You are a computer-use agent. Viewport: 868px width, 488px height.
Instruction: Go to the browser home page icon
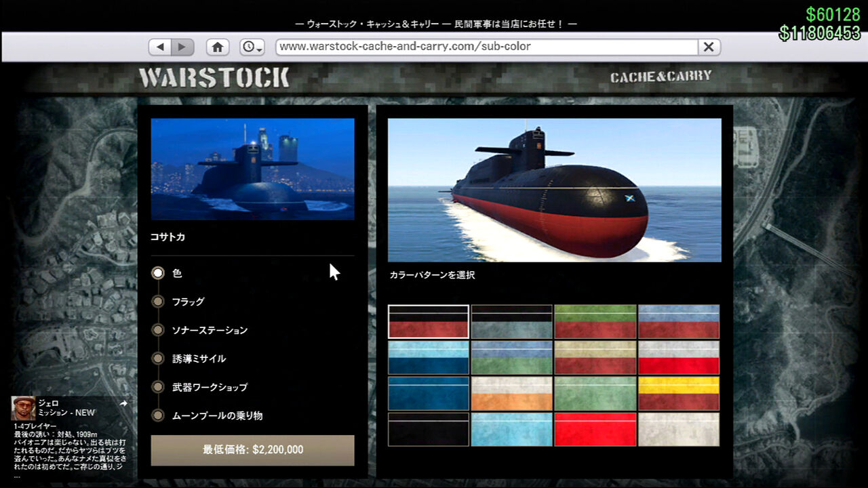pos(218,47)
